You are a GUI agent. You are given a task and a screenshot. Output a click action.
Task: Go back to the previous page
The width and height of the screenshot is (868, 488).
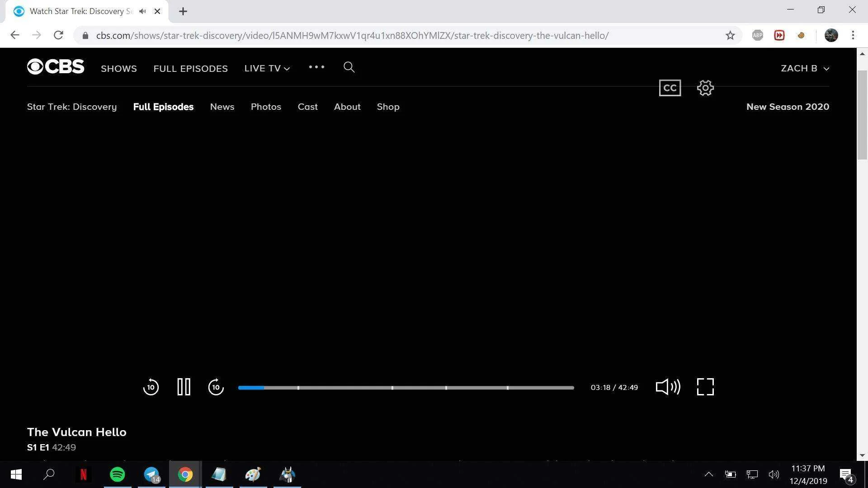tap(15, 35)
